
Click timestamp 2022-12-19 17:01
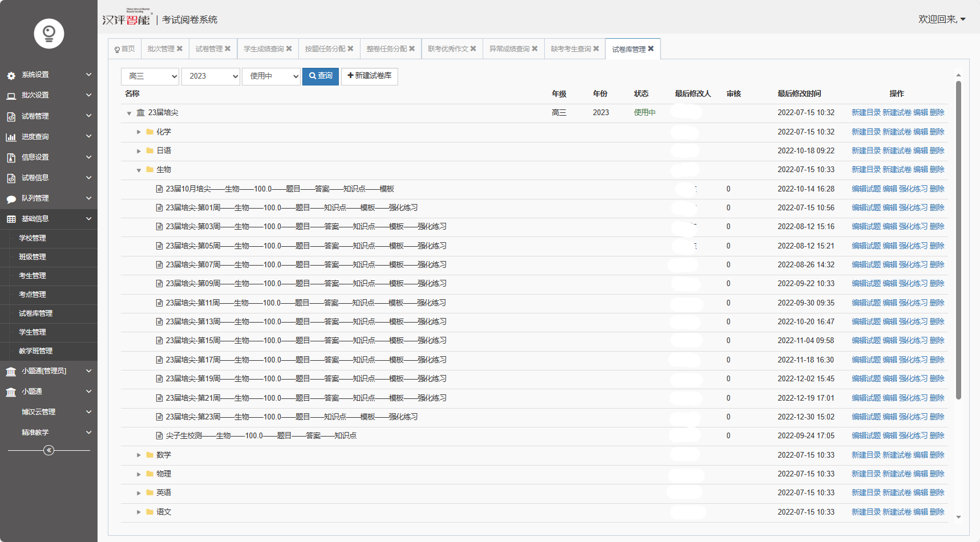805,398
